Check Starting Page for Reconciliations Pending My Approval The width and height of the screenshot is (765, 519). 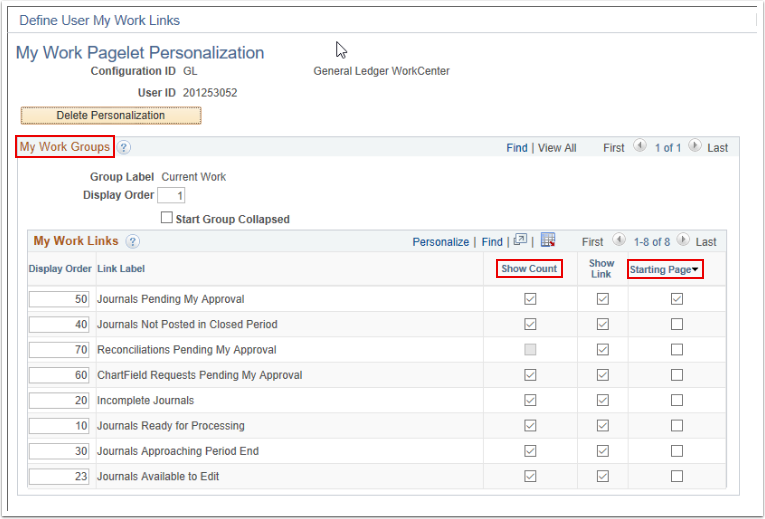(676, 349)
